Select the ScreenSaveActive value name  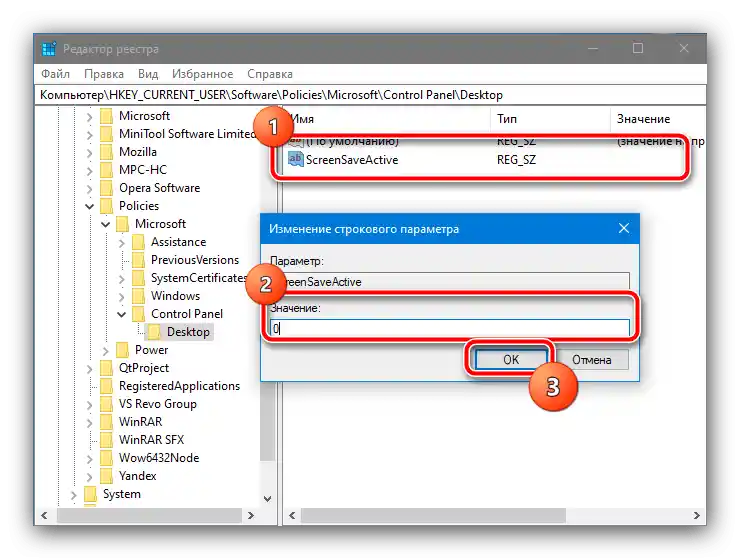click(352, 160)
